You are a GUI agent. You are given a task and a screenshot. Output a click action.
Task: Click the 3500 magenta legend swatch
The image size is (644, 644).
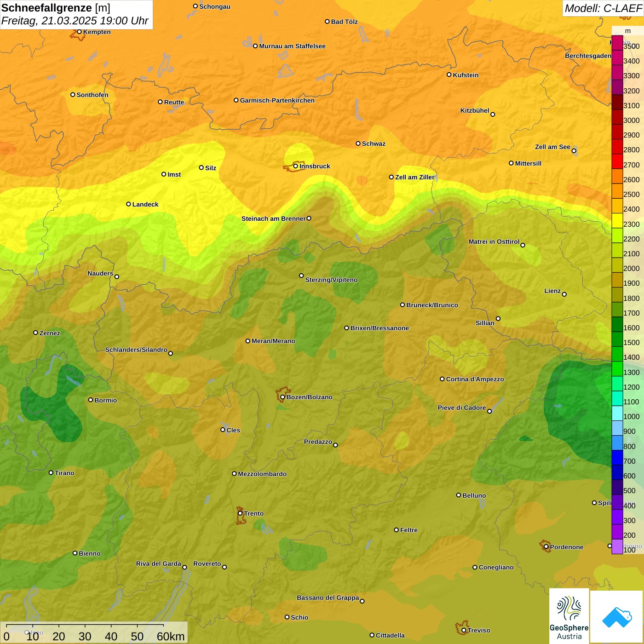pos(617,43)
